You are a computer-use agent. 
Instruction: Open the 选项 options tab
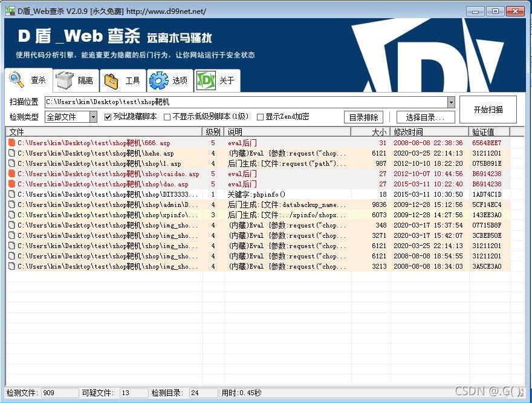[x=170, y=80]
